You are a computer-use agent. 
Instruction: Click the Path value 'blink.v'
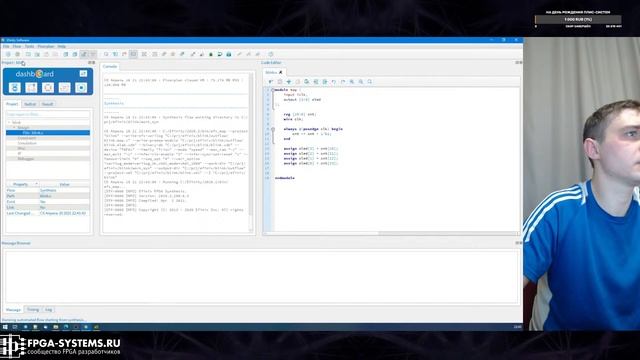coord(45,196)
